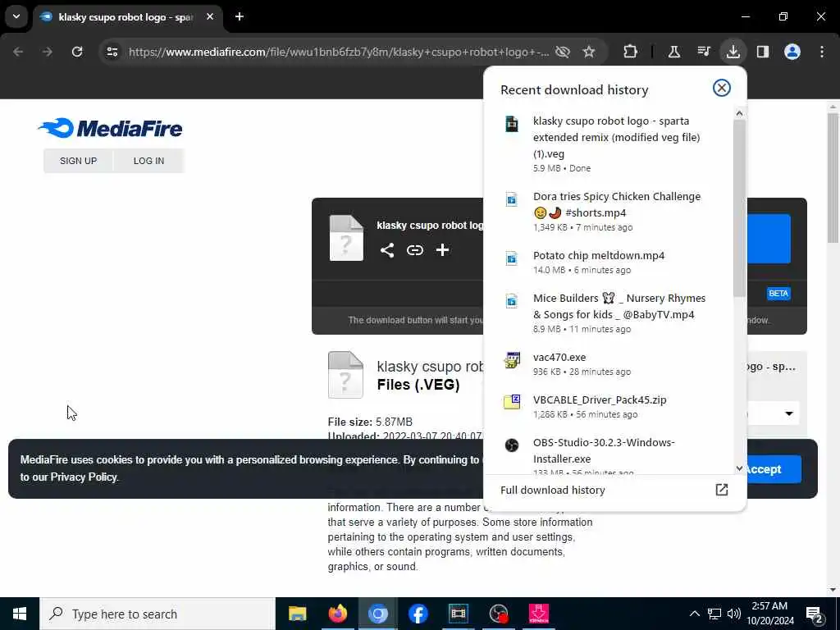Click plus icon to save file
This screenshot has height=630, width=840.
(442, 250)
